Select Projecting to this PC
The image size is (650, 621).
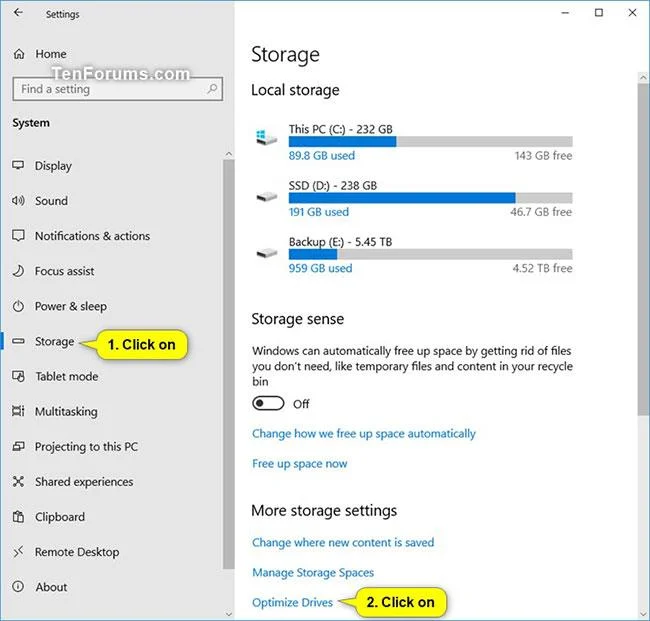point(86,447)
